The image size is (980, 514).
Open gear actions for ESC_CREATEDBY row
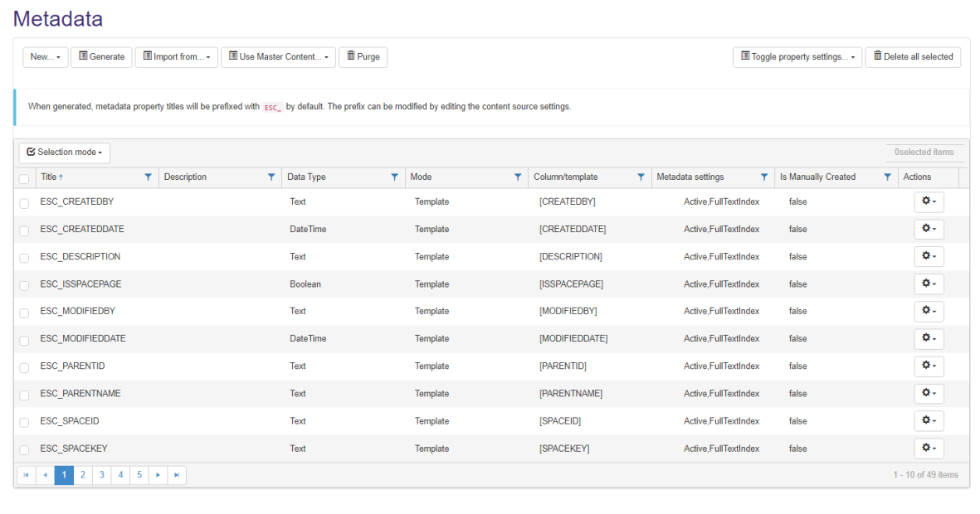(x=929, y=201)
